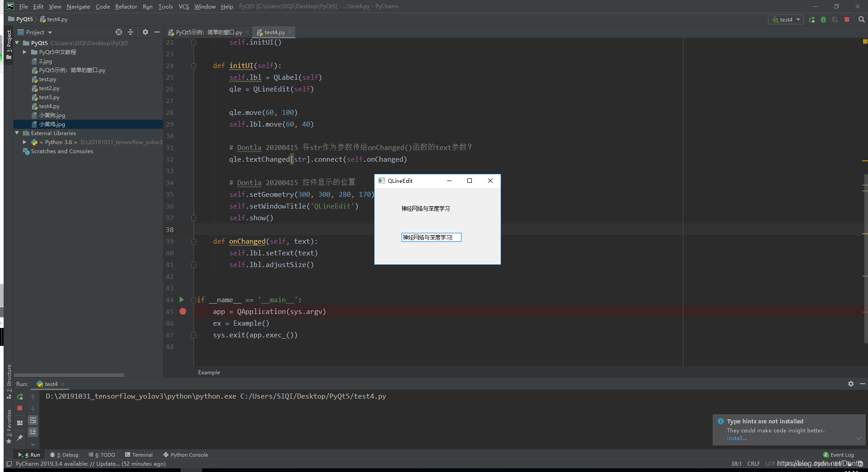868x472 pixels.
Task: Click the red Stop process icon
Action: (846, 19)
